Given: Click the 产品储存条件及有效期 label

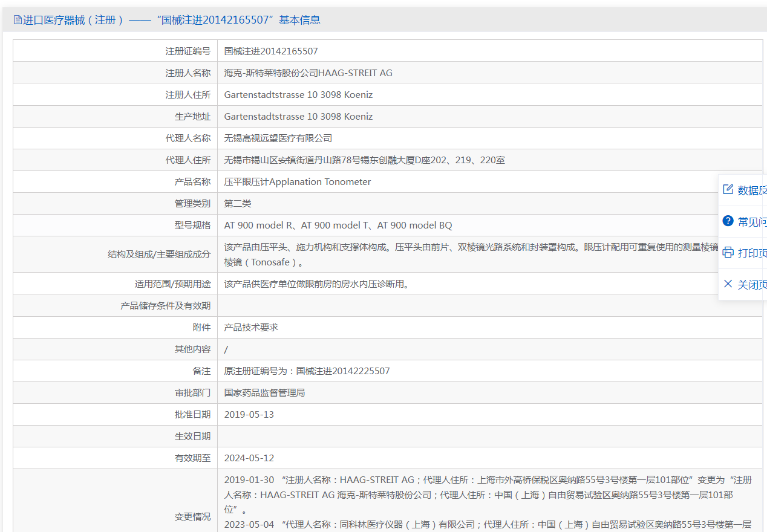Looking at the screenshot, I should 166,306.
